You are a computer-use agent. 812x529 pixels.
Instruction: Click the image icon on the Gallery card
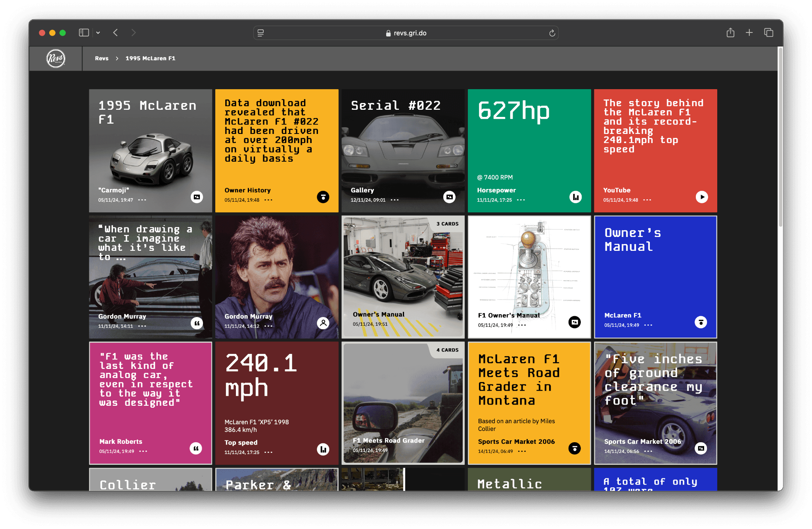click(x=449, y=197)
